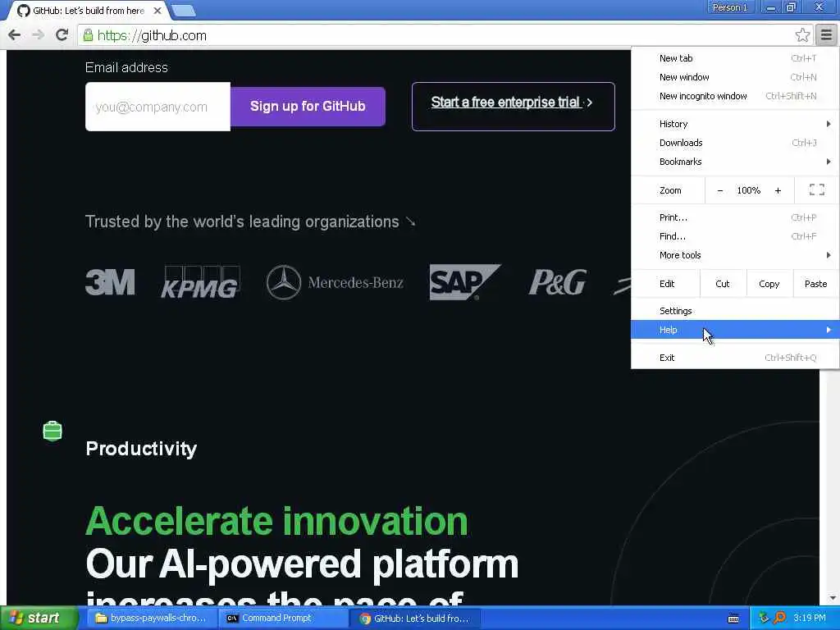Click the keyboard icon in the taskbar
The width and height of the screenshot is (840, 630).
(733, 619)
